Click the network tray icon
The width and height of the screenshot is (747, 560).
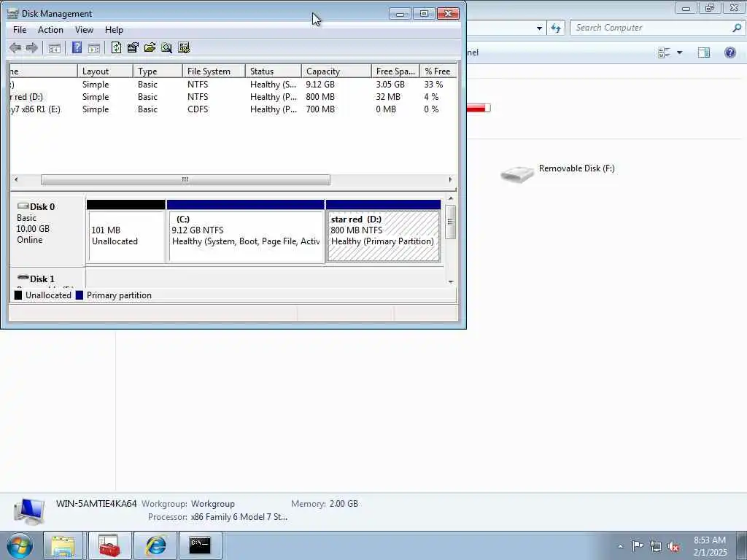tap(656, 546)
